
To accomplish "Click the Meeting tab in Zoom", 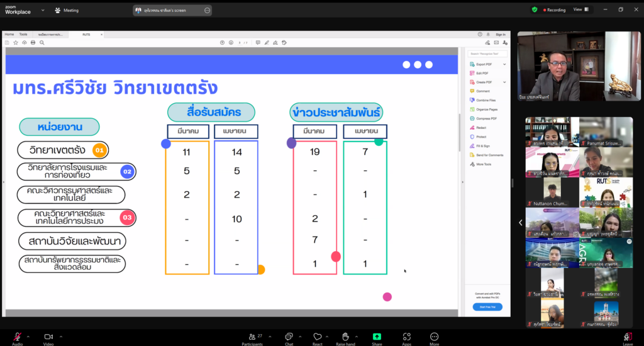I will click(x=67, y=10).
